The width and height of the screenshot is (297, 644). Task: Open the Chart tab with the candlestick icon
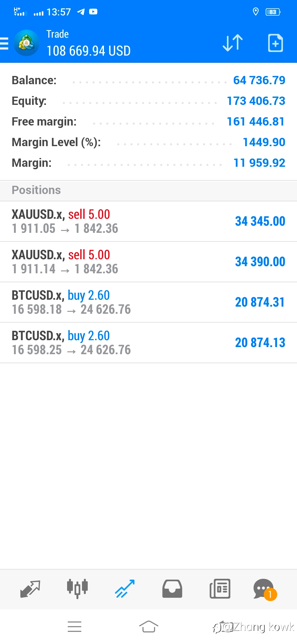coord(77,589)
